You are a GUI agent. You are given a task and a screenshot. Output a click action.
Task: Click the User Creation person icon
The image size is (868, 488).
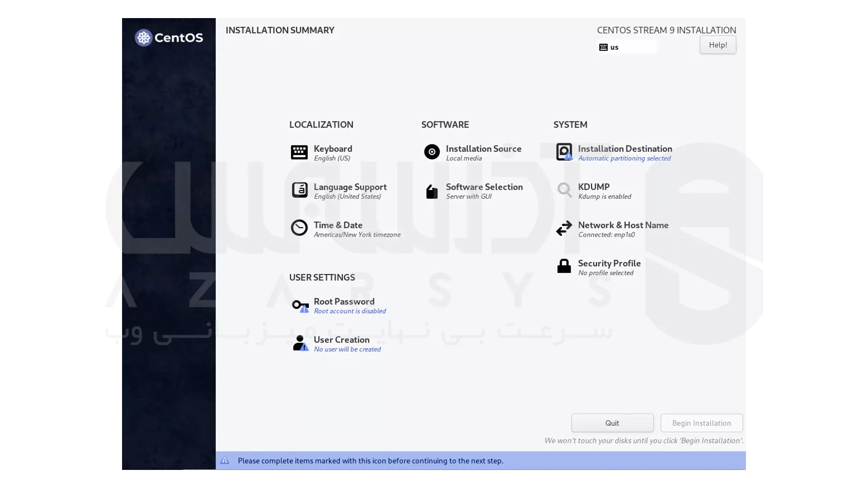pos(300,343)
